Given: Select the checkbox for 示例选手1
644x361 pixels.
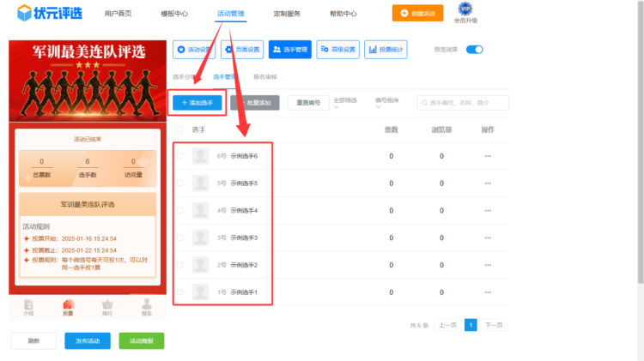Looking at the screenshot, I should point(179,292).
